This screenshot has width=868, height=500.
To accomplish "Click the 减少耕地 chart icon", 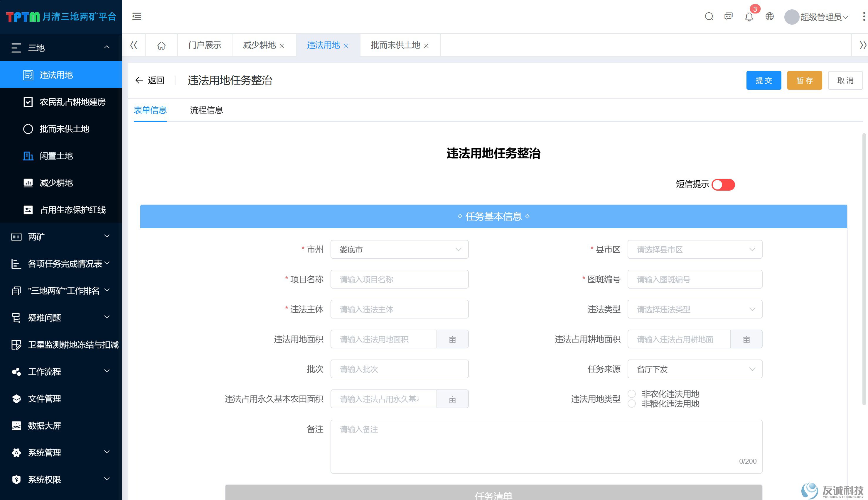I will click(28, 183).
